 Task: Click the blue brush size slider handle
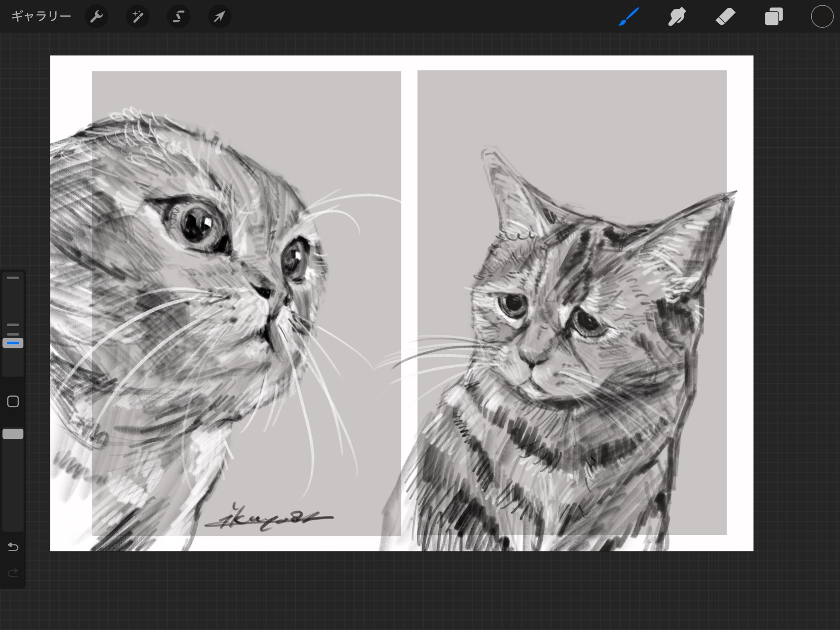[x=13, y=343]
